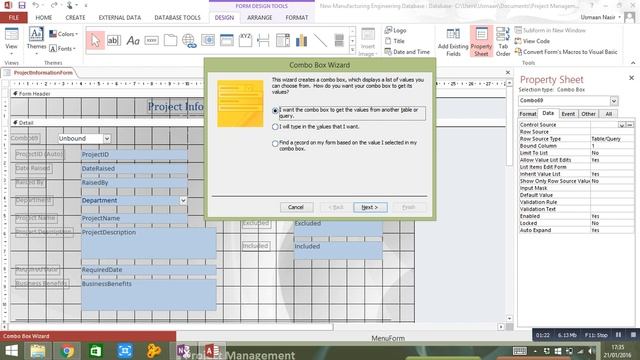Select 'I will type in the values' option
Image resolution: width=640 pixels, height=360 pixels.
click(x=275, y=127)
